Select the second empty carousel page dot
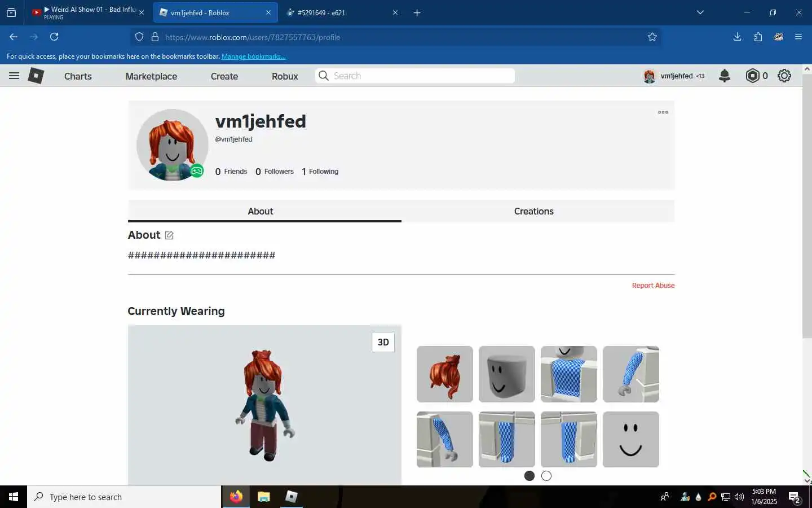 pos(546,476)
